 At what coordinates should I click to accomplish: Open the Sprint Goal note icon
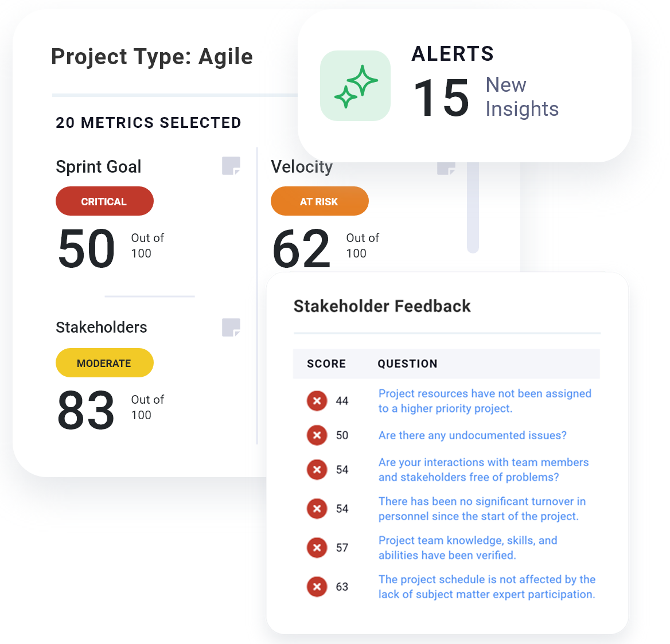(x=231, y=166)
